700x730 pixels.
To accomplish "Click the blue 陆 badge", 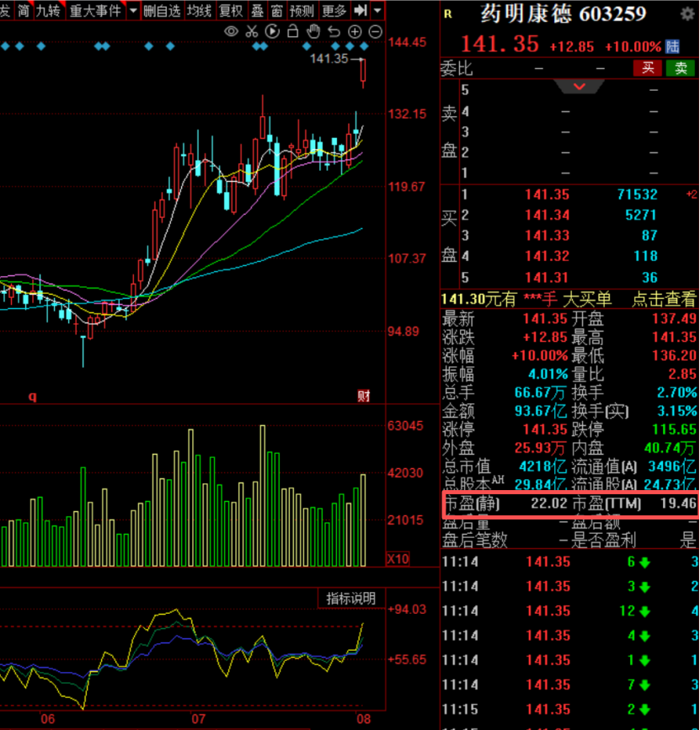I will click(672, 46).
